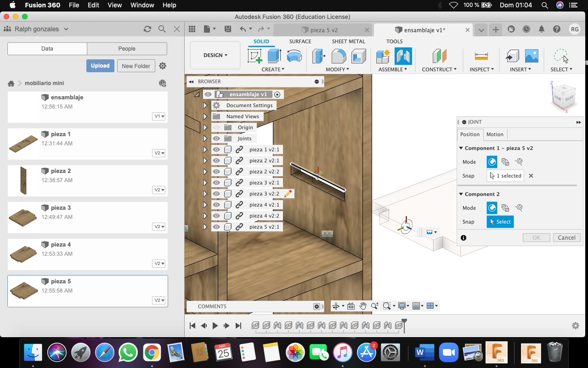Screen dimensions: 588x368
Task: Collapse the Component 2 section
Action: click(461, 194)
